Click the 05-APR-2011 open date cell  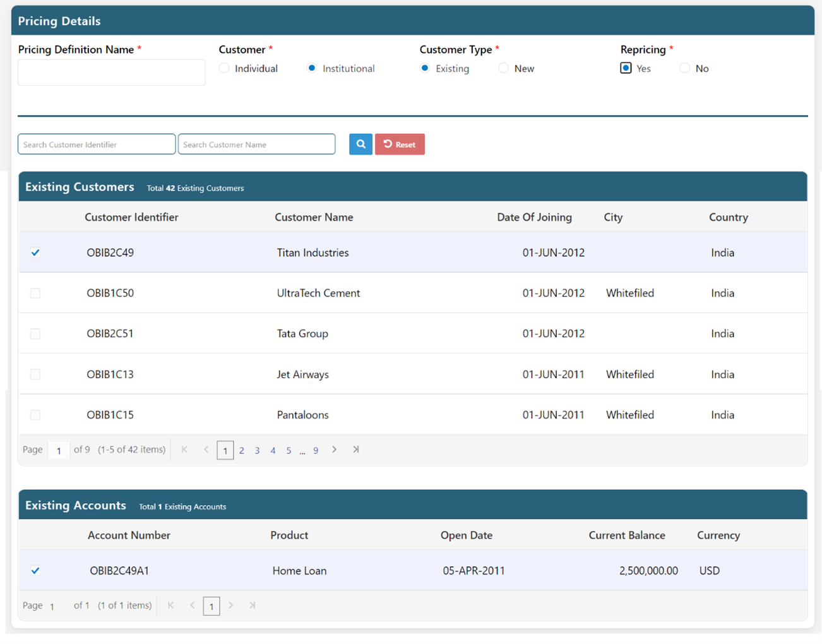(x=474, y=571)
